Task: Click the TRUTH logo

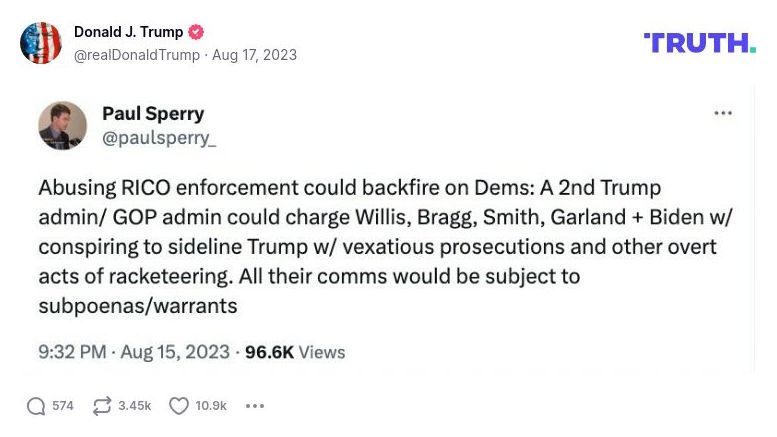Action: pos(700,42)
